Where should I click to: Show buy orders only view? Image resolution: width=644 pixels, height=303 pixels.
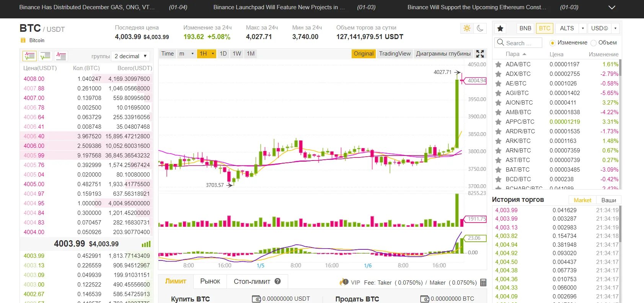click(x=45, y=56)
